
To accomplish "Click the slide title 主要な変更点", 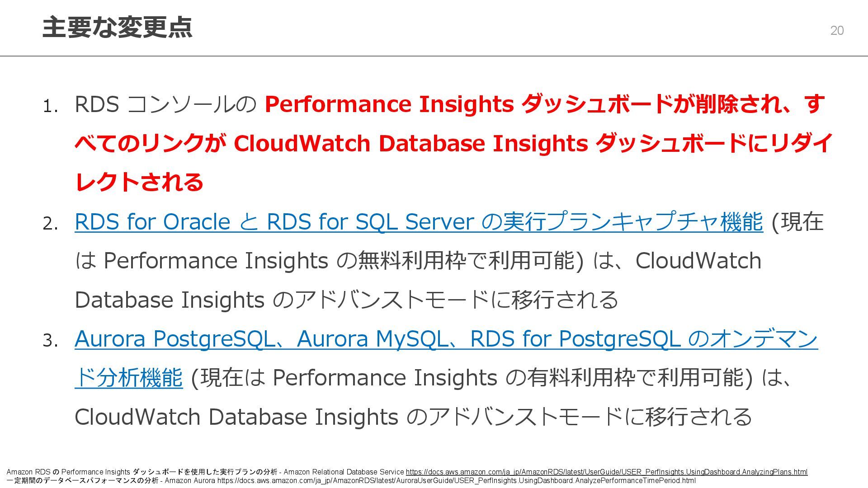I will tap(117, 27).
